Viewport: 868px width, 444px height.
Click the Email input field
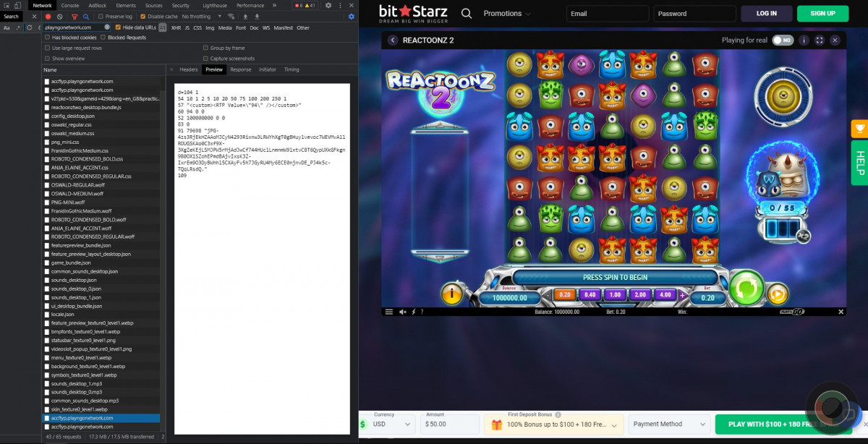(x=608, y=13)
